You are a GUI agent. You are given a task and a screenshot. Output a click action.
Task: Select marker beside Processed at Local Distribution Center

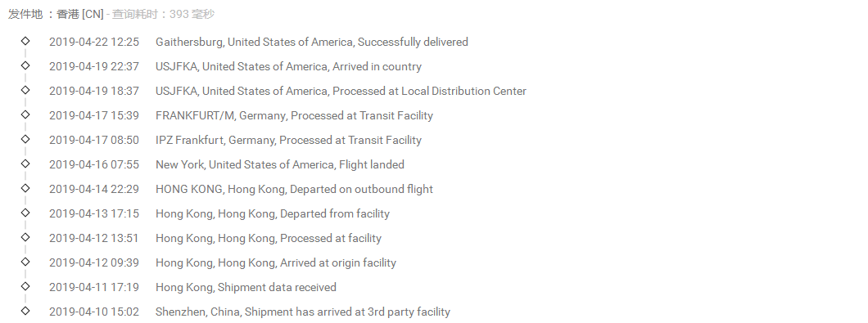point(25,90)
